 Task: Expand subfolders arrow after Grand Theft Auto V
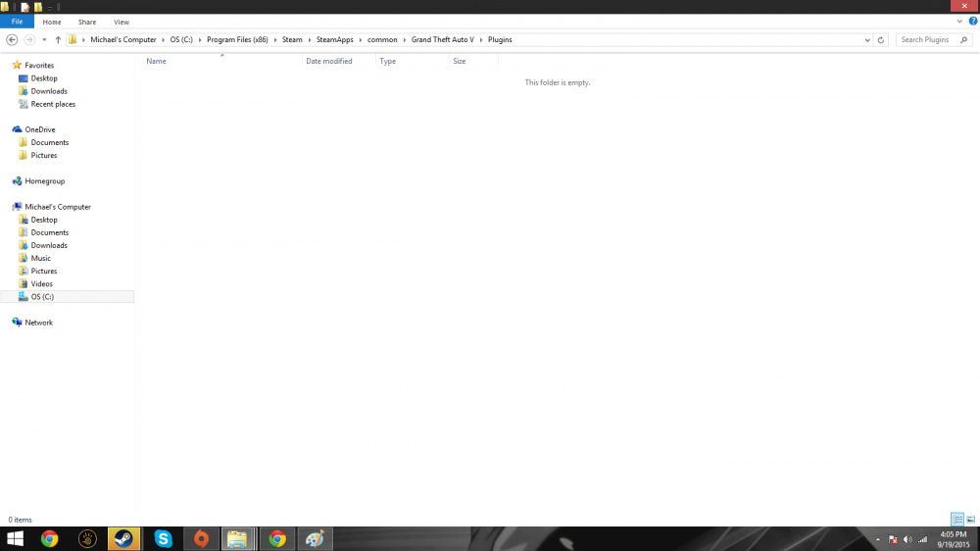tap(481, 39)
